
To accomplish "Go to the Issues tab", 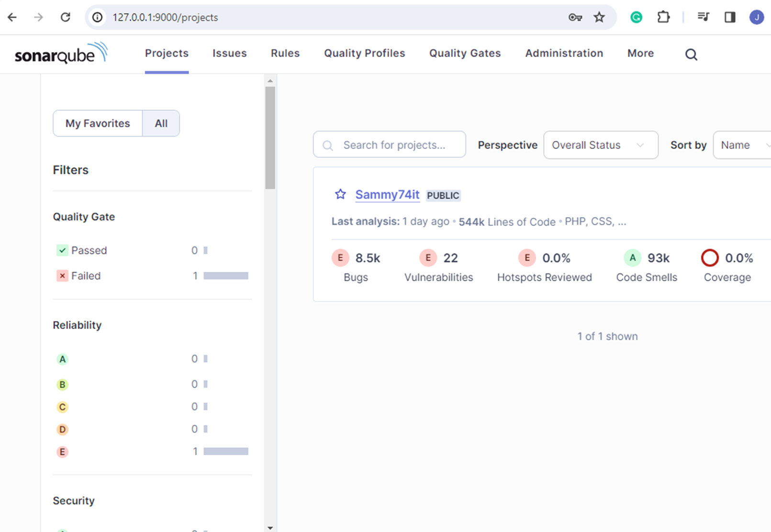I will click(x=229, y=53).
